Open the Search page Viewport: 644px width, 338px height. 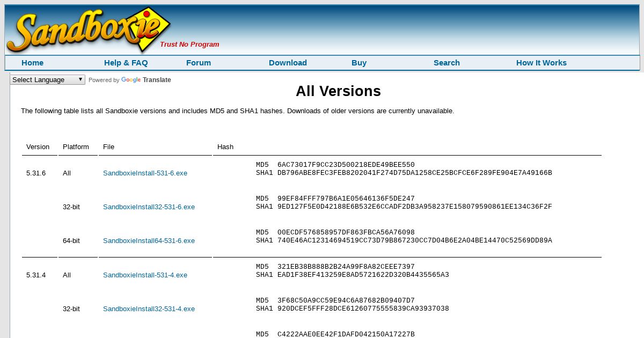[x=447, y=63]
